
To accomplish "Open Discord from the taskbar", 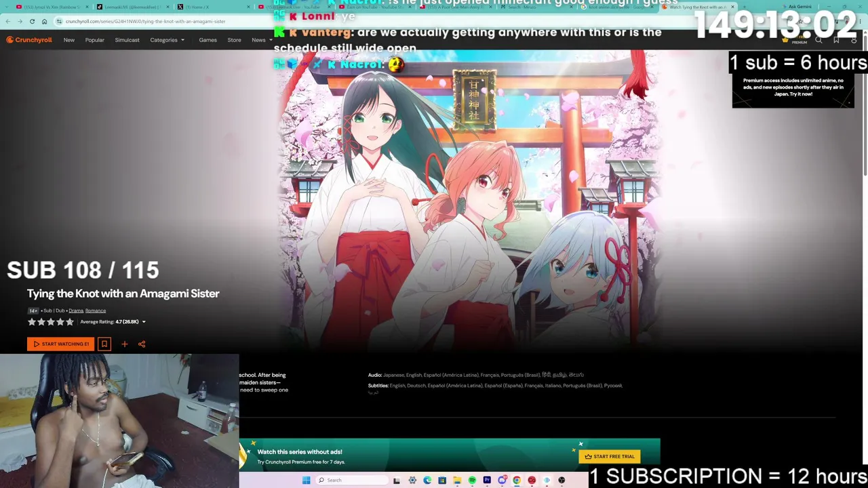I will 502,481.
